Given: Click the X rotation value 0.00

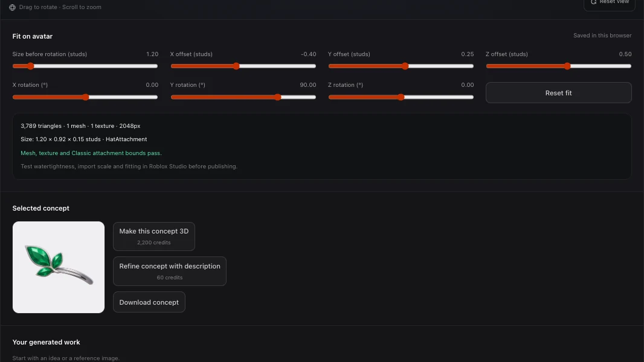Looking at the screenshot, I should 152,85.
